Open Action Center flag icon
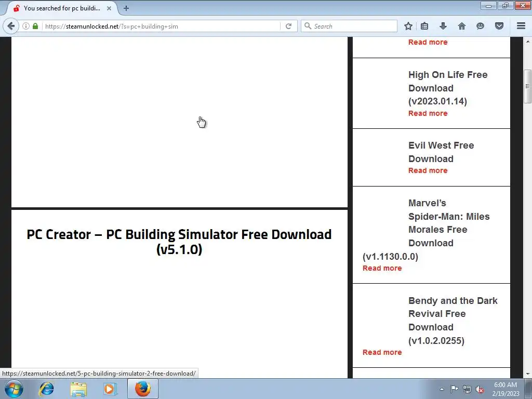Viewport: 532px width, 399px height. coord(454,389)
